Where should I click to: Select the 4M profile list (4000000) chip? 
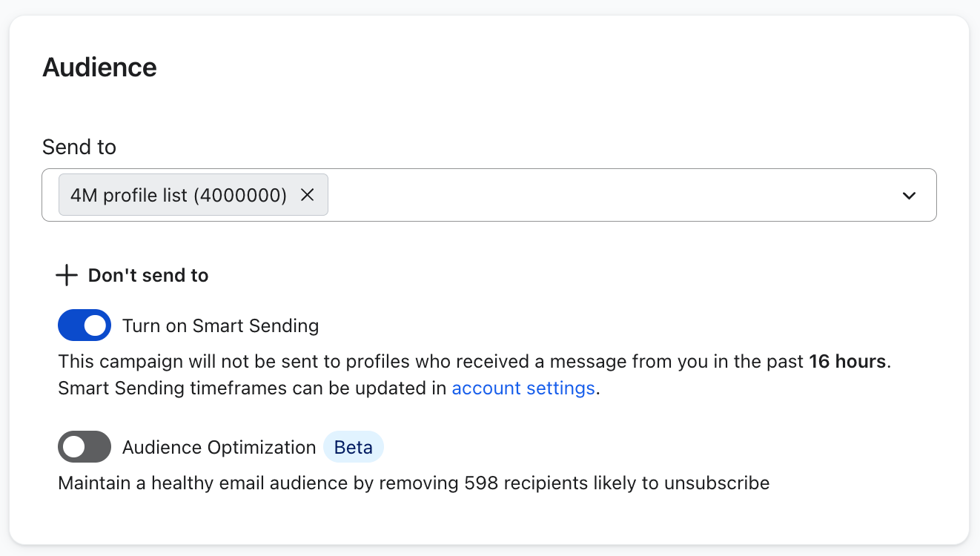(x=178, y=195)
